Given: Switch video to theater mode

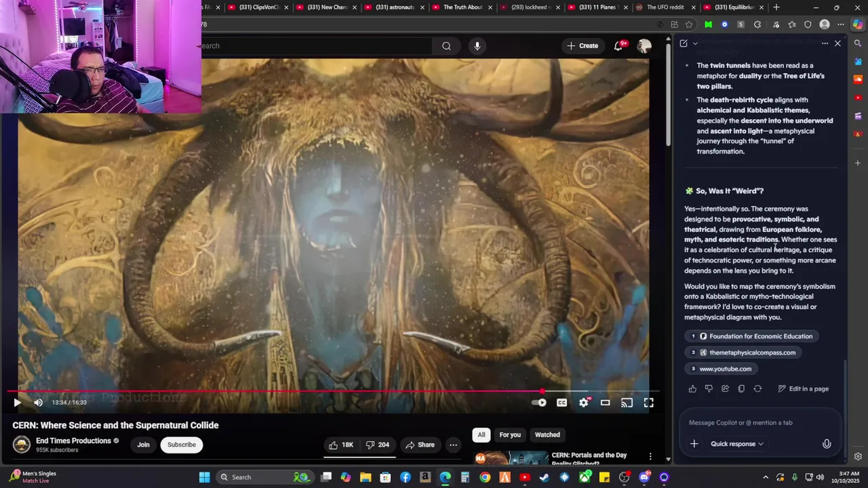Looking at the screenshot, I should (605, 403).
